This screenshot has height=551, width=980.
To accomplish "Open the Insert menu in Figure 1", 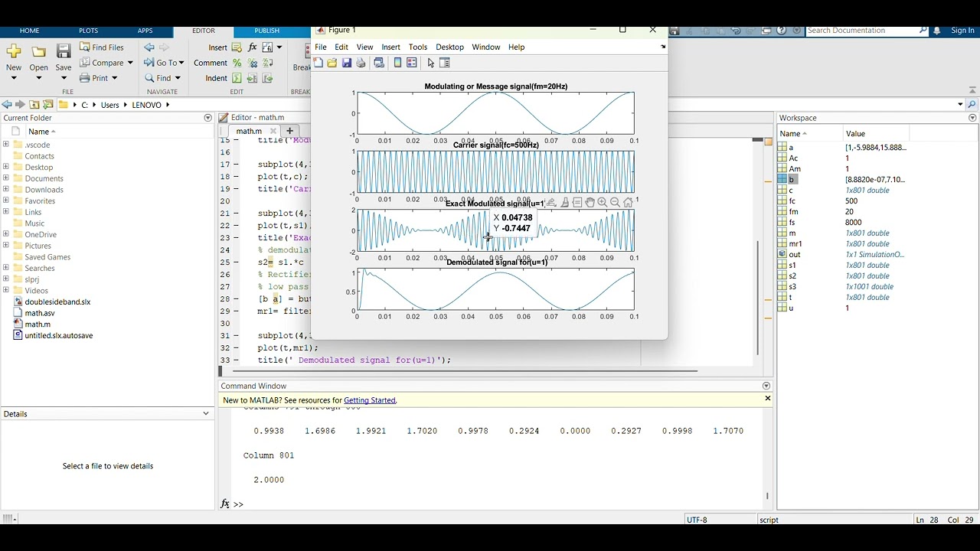I will click(390, 47).
